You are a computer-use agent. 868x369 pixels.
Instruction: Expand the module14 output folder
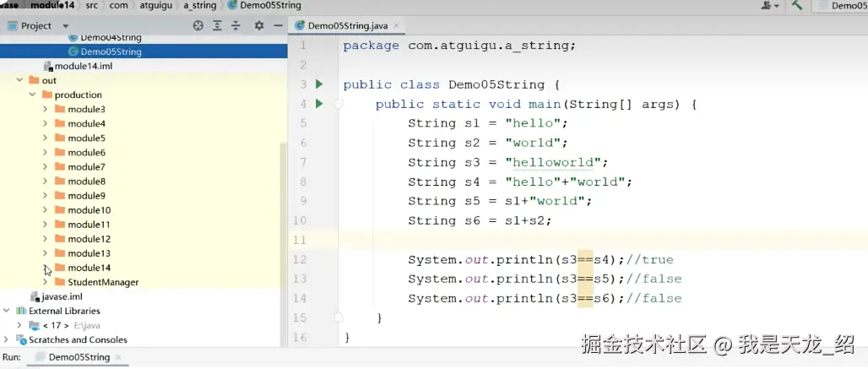click(46, 267)
